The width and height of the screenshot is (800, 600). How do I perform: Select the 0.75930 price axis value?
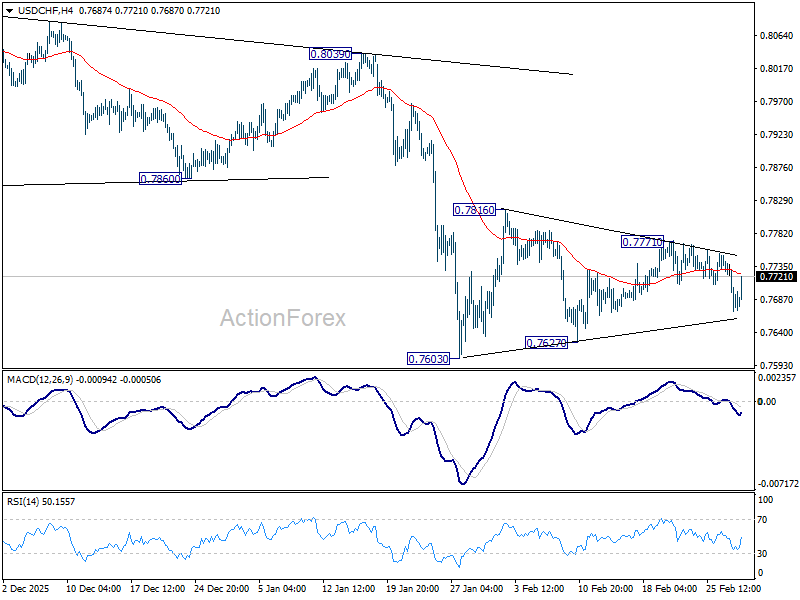(x=777, y=365)
